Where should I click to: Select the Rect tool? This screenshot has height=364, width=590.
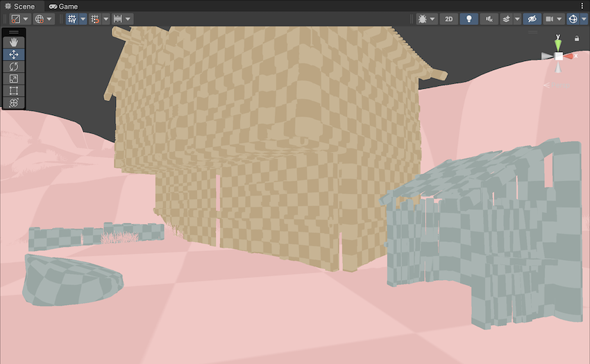coord(14,90)
